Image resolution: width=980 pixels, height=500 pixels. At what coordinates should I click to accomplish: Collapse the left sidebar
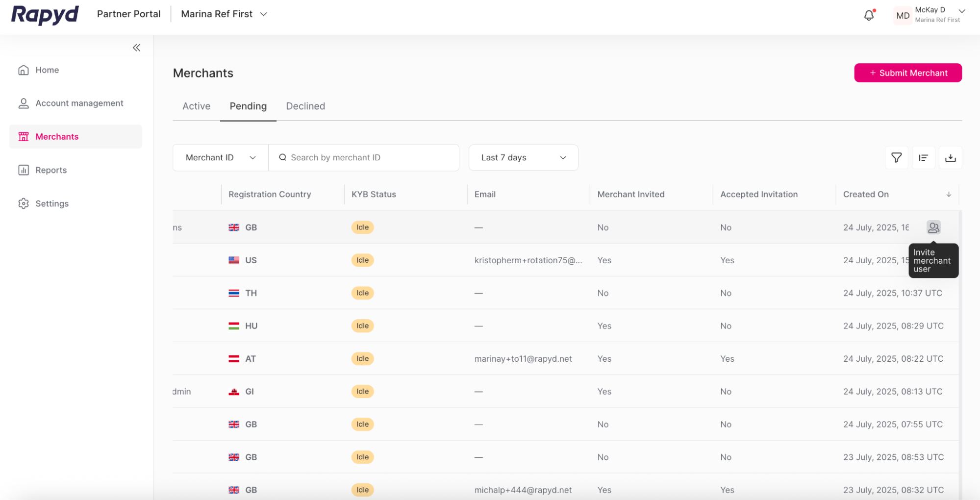click(x=136, y=48)
